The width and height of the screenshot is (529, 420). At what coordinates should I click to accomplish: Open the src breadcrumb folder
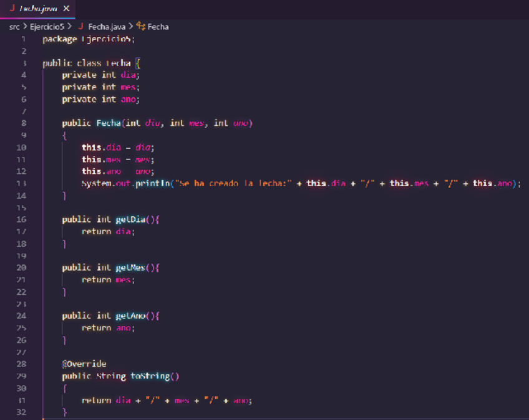click(14, 27)
